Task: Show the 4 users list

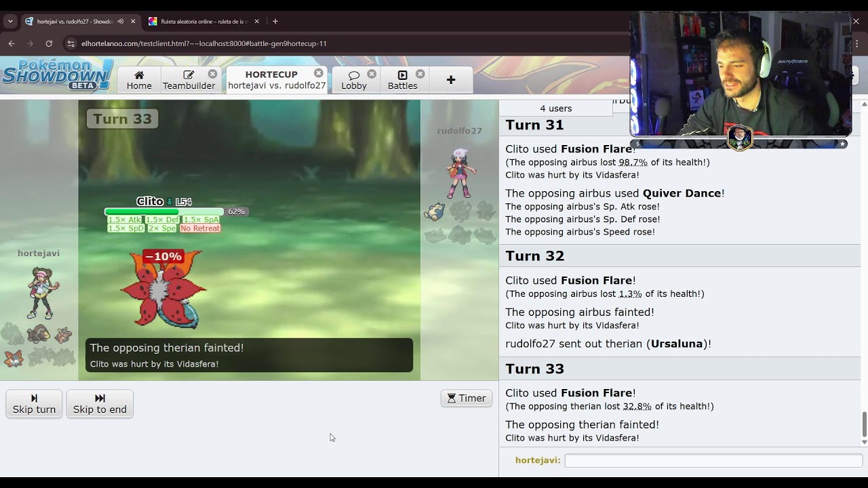Action: [556, 108]
